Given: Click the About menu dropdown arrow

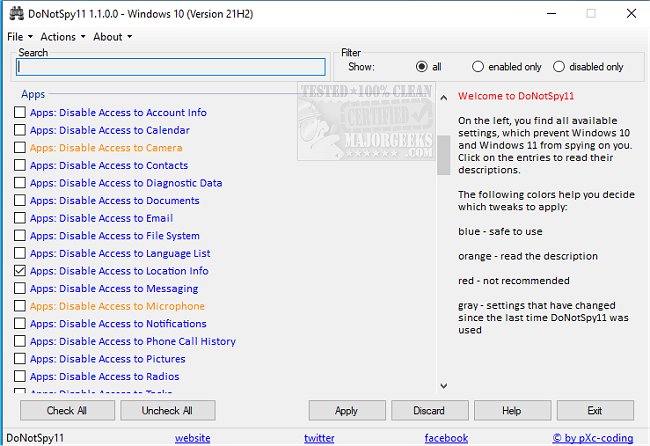Looking at the screenshot, I should coord(130,37).
